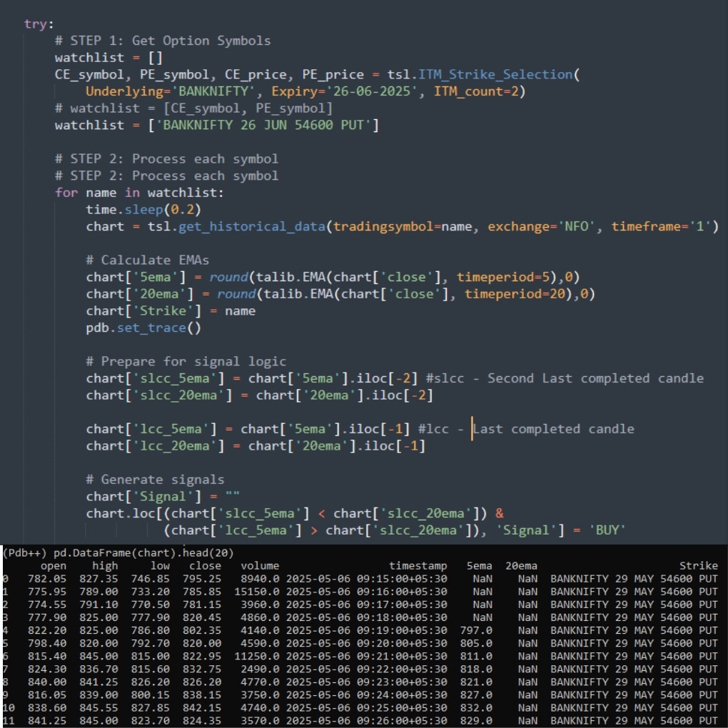Screen dimensions: 728x728
Task: Click the ITM_count=2 argument
Action: point(476,91)
